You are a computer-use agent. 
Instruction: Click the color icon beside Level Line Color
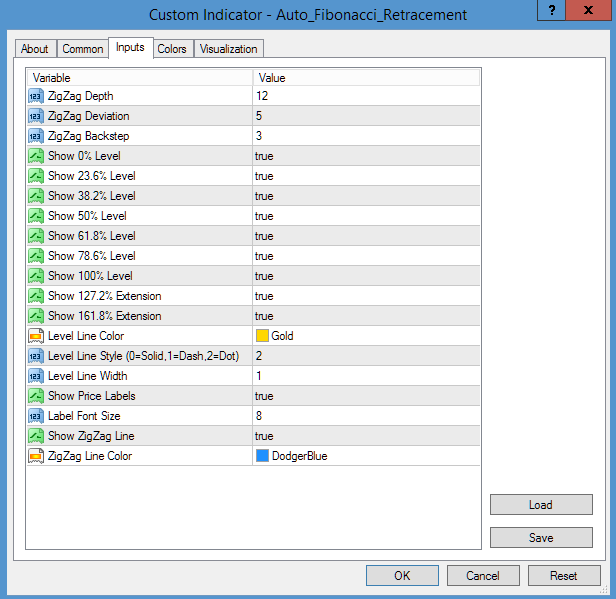tap(36, 337)
